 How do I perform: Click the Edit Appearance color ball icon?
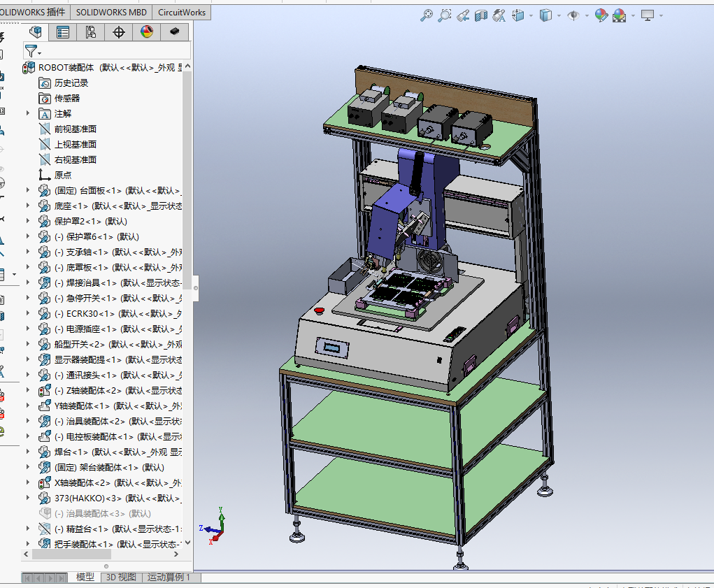click(601, 15)
